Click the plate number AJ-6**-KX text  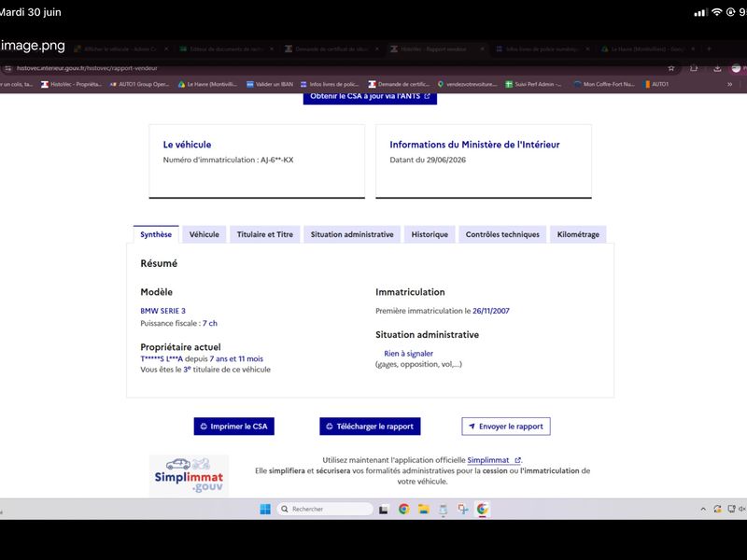click(276, 160)
